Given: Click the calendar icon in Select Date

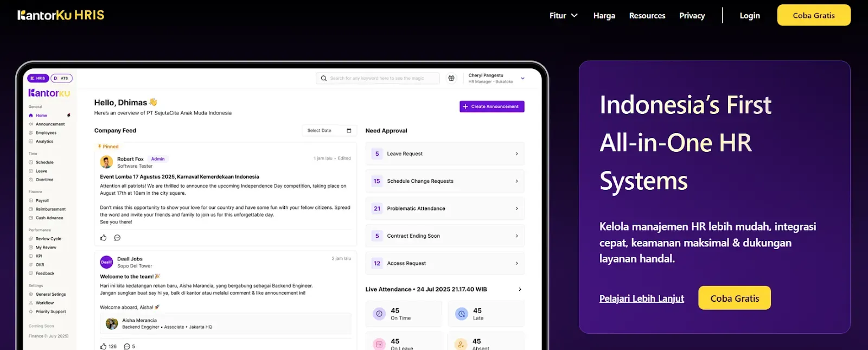Looking at the screenshot, I should pos(349,131).
